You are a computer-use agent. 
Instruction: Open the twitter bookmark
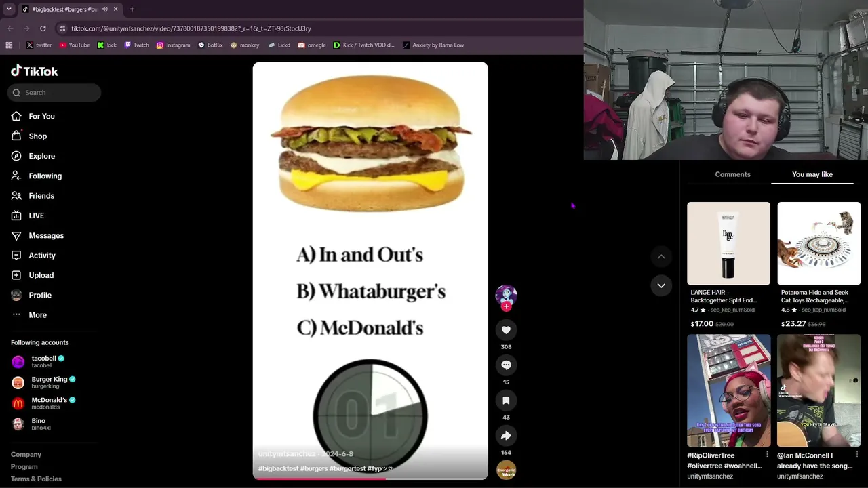(39, 45)
